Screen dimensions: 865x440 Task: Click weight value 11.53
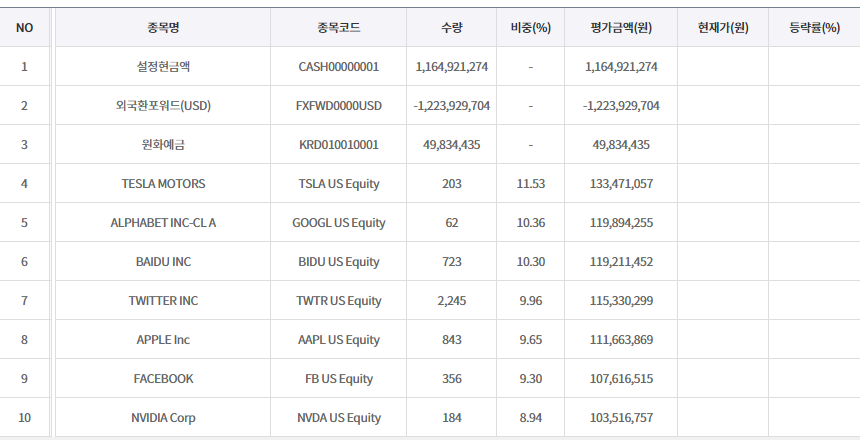click(x=531, y=184)
